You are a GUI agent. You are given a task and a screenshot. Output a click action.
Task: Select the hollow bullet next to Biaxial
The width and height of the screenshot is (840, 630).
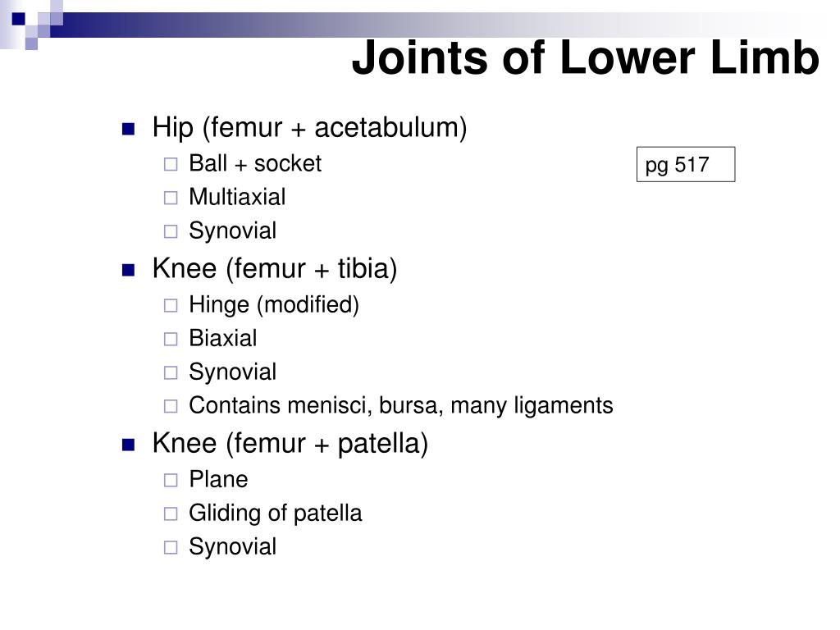171,339
